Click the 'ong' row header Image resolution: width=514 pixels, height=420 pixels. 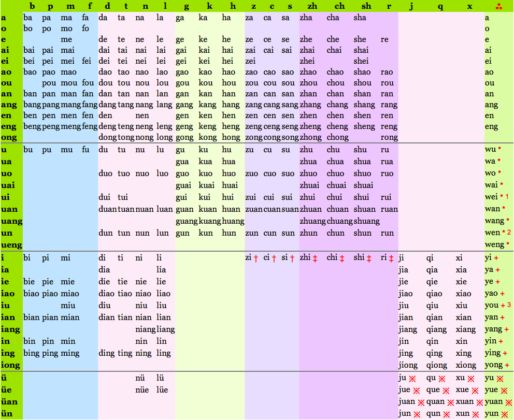(x=9, y=138)
